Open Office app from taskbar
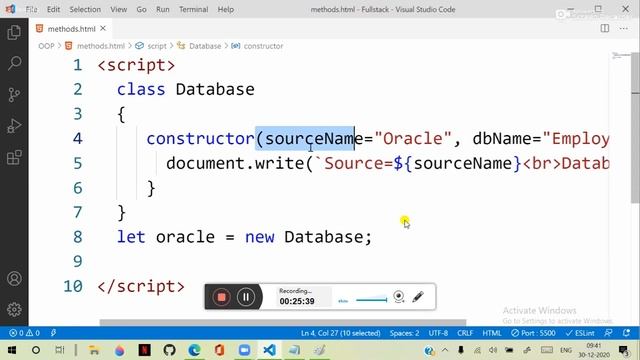 219,350
